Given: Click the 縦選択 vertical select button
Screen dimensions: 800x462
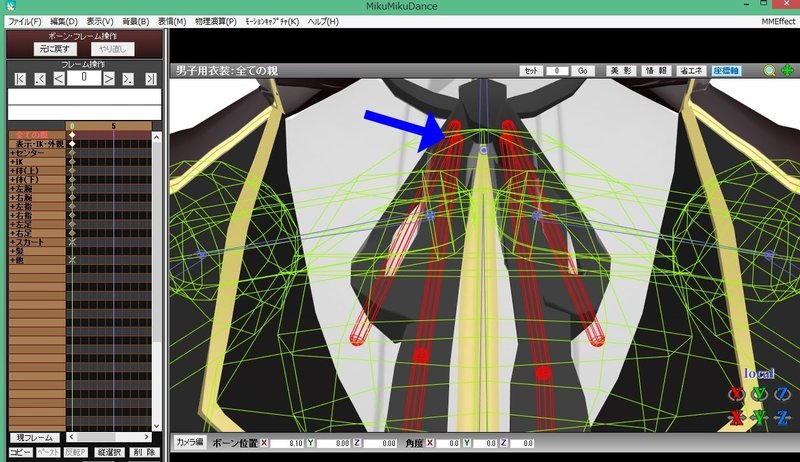Looking at the screenshot, I should coord(109,452).
